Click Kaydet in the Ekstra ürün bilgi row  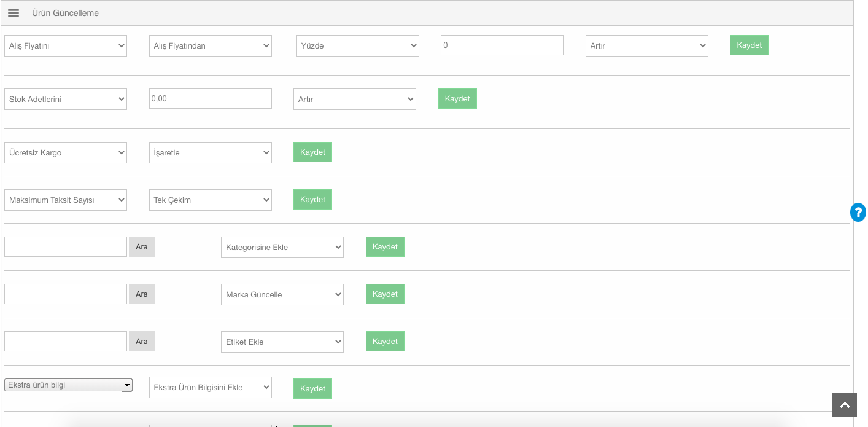(312, 389)
